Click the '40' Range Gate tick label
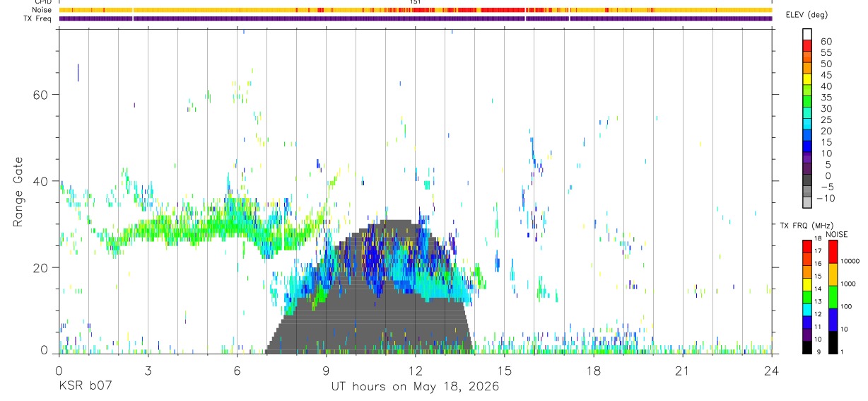 tap(39, 181)
